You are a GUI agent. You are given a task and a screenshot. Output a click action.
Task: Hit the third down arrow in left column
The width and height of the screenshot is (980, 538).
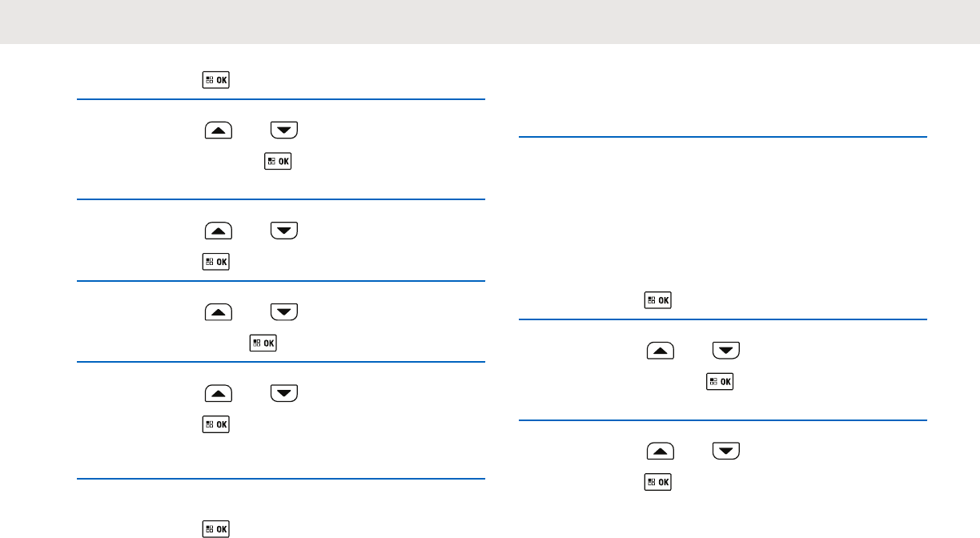[283, 311]
